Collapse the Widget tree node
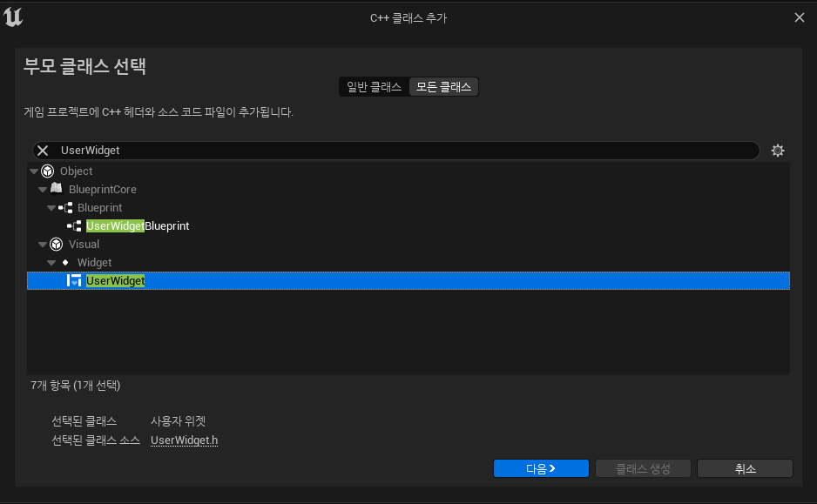This screenshot has width=817, height=504. click(51, 262)
